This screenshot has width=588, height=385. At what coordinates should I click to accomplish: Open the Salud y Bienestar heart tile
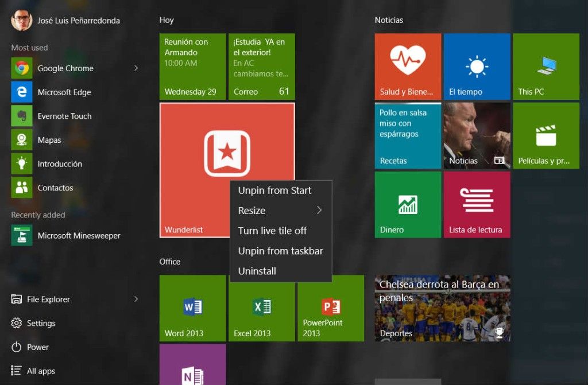click(x=408, y=67)
